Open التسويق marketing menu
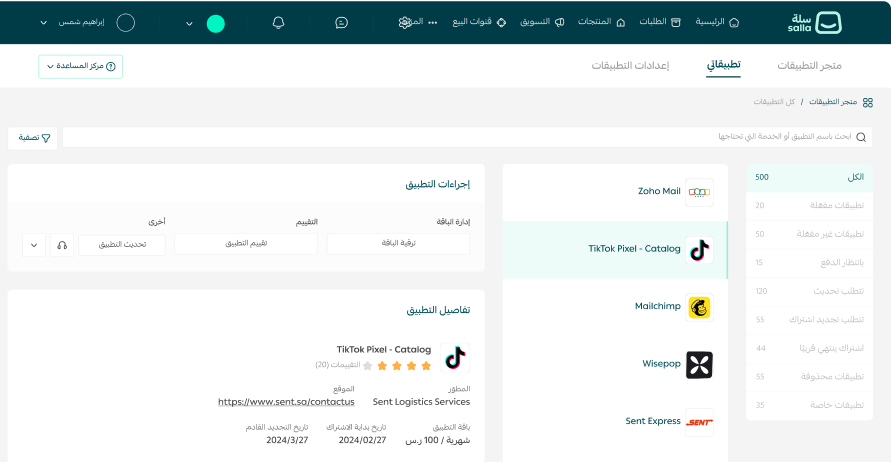Viewport: 891px width, 462px height. click(542, 22)
